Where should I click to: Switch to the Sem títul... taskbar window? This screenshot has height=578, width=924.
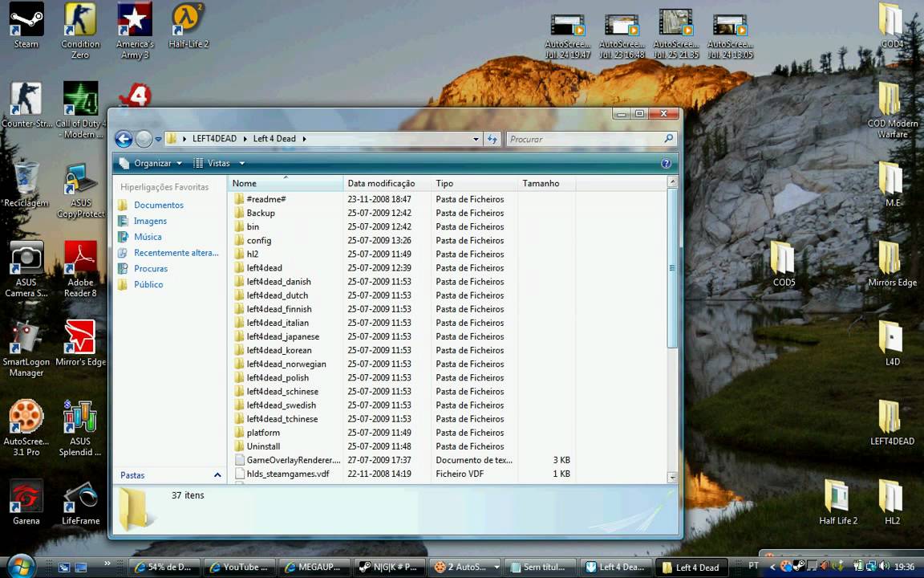541,568
